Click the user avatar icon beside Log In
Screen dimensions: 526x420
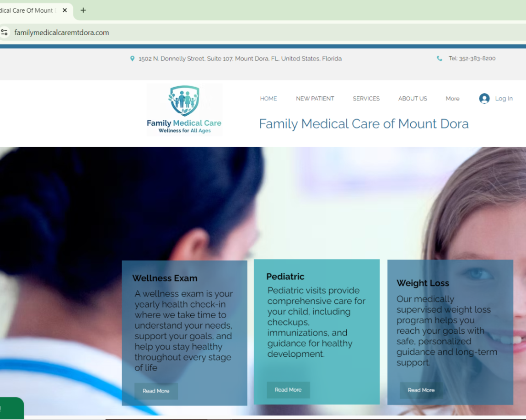484,98
